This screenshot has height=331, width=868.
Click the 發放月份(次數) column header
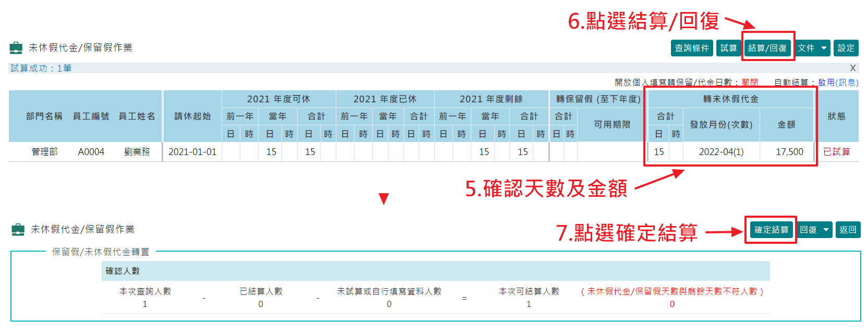point(722,125)
